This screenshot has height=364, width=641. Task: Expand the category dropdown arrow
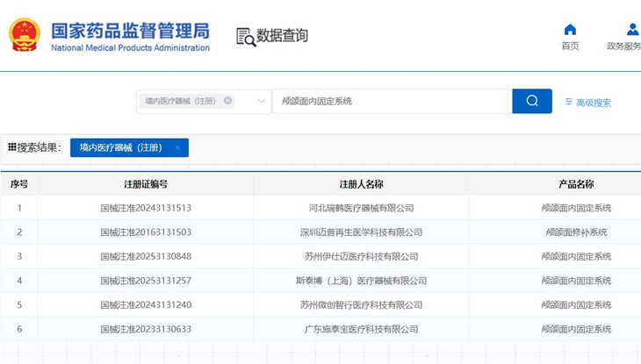tap(261, 102)
